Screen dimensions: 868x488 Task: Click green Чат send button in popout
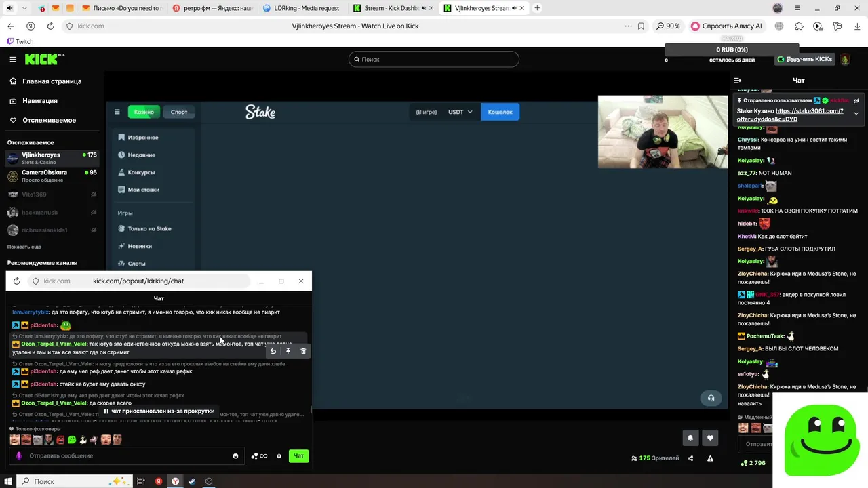(x=298, y=456)
